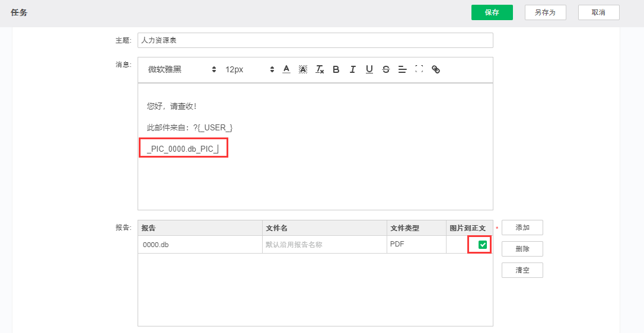The width and height of the screenshot is (644, 333).
Task: Click the 主题 input field
Action: coord(315,40)
